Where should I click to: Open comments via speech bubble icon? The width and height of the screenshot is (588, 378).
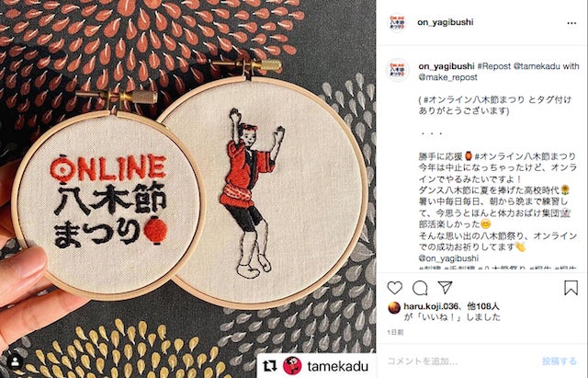point(420,288)
